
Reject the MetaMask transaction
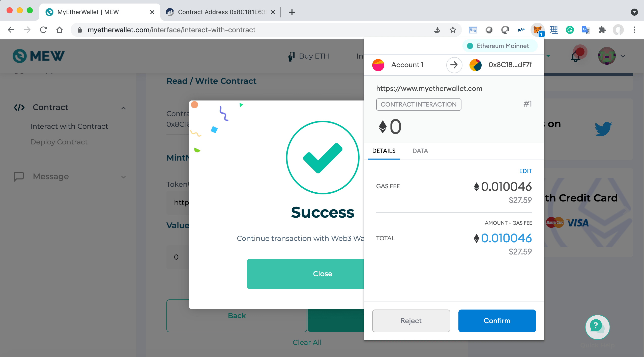(x=411, y=321)
